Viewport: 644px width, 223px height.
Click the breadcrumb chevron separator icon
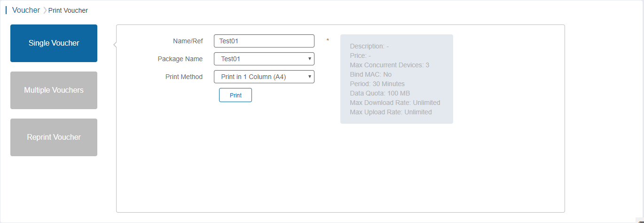tap(45, 10)
